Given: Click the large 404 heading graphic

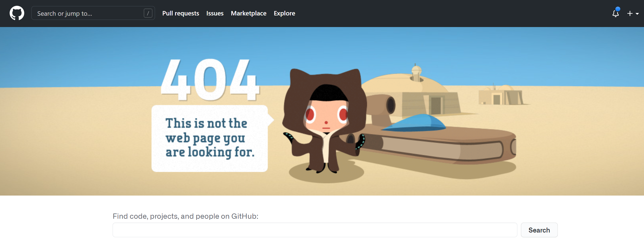Looking at the screenshot, I should pos(210,80).
